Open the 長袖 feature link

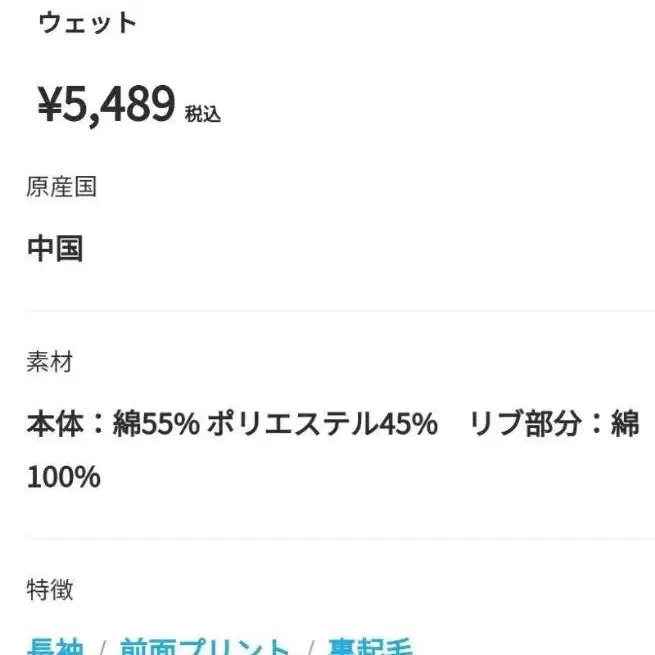(56, 646)
